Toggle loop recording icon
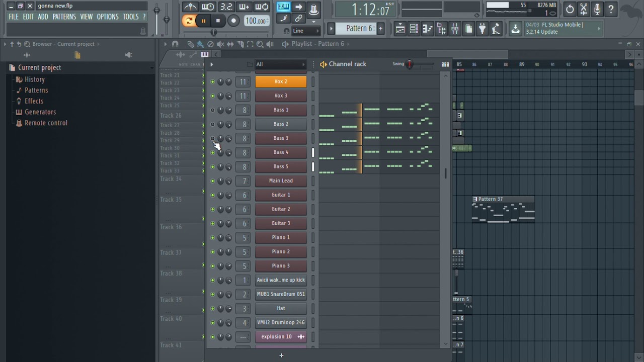Screen dimensions: 644x362 click(x=262, y=7)
